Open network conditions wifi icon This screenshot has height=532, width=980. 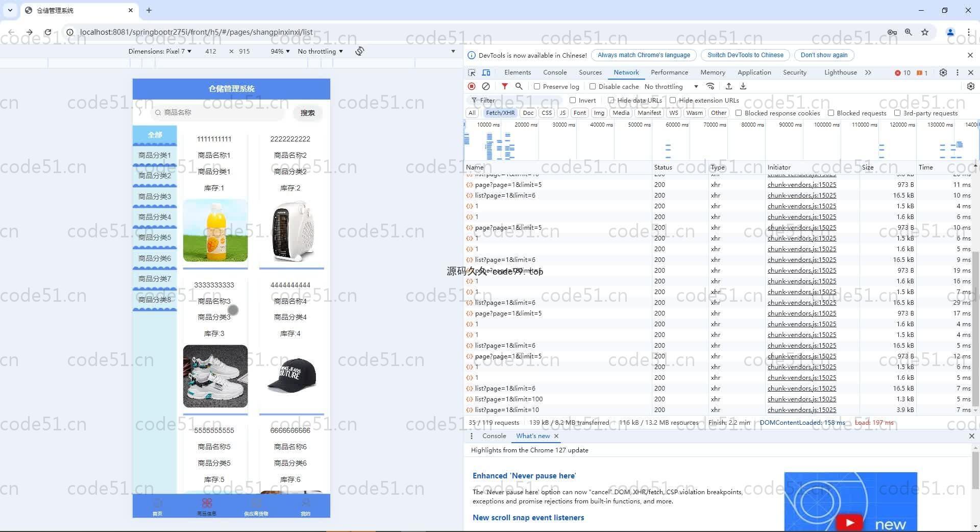(x=710, y=86)
